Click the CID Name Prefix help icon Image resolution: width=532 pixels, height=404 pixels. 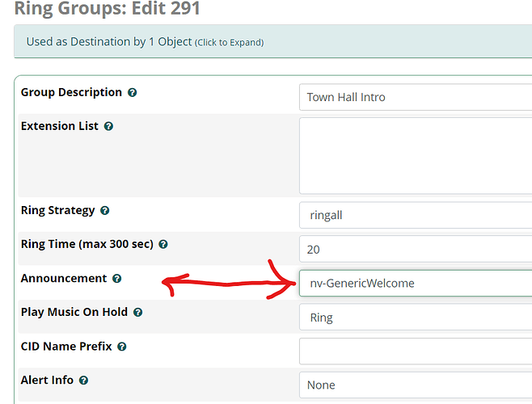click(x=122, y=347)
